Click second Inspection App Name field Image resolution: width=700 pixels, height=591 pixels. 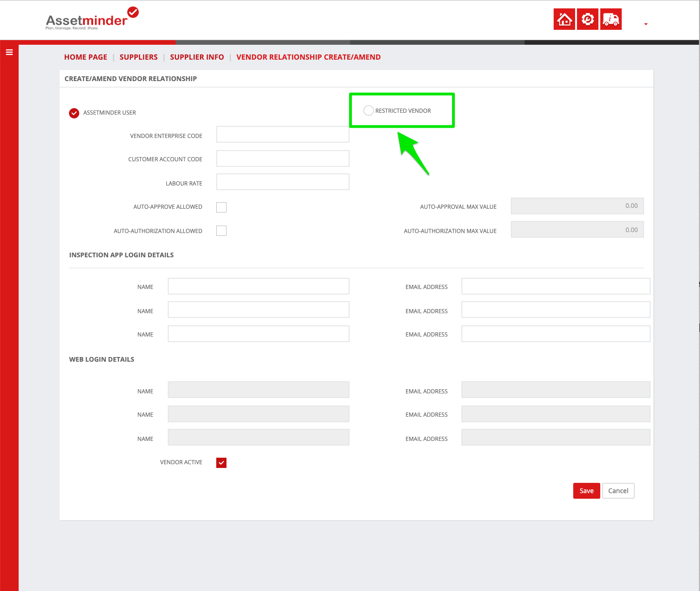pyautogui.click(x=259, y=309)
